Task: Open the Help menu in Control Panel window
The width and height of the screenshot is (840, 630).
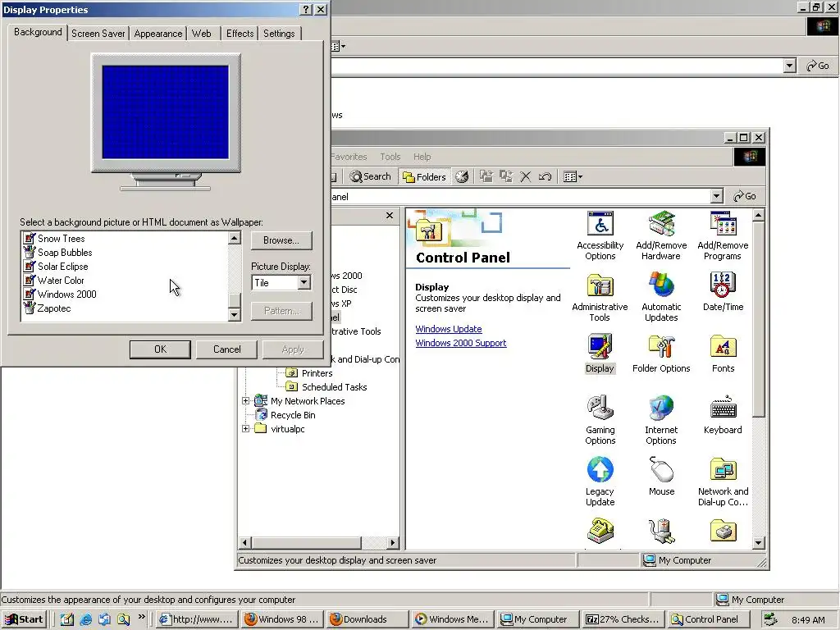Action: click(x=422, y=157)
